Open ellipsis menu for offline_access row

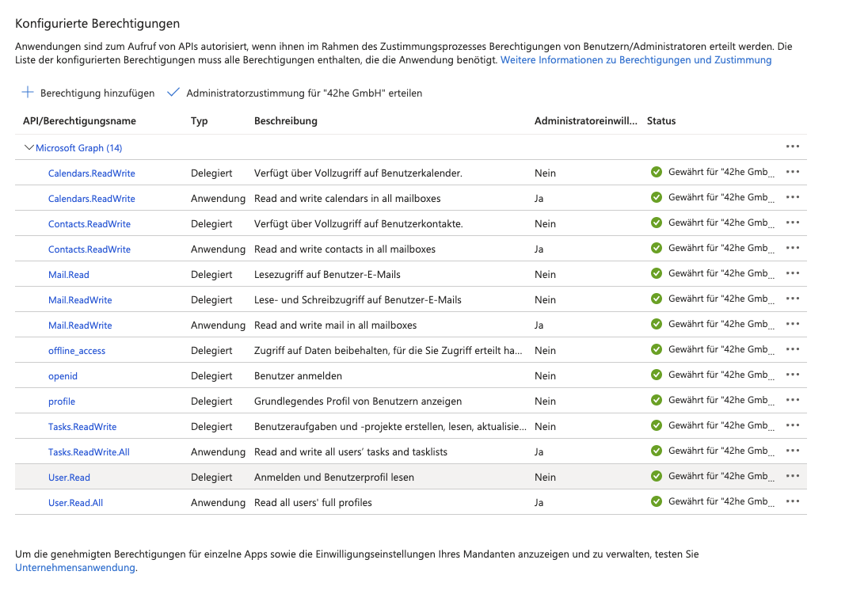click(793, 350)
